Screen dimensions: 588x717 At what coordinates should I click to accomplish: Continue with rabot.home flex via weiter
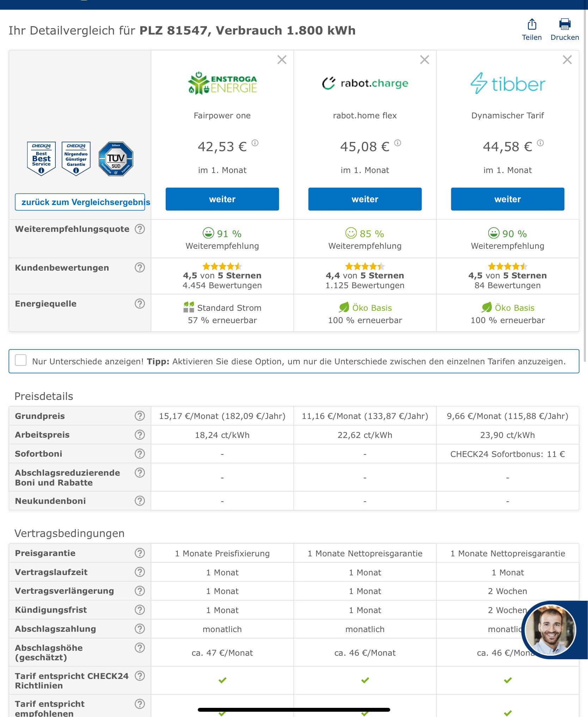click(x=365, y=199)
